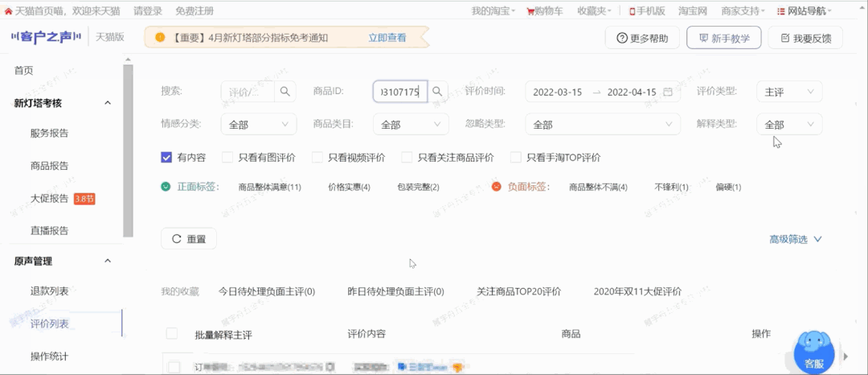Tick the 只看视频评价 checkbox
This screenshot has width=868, height=375.
(317, 158)
